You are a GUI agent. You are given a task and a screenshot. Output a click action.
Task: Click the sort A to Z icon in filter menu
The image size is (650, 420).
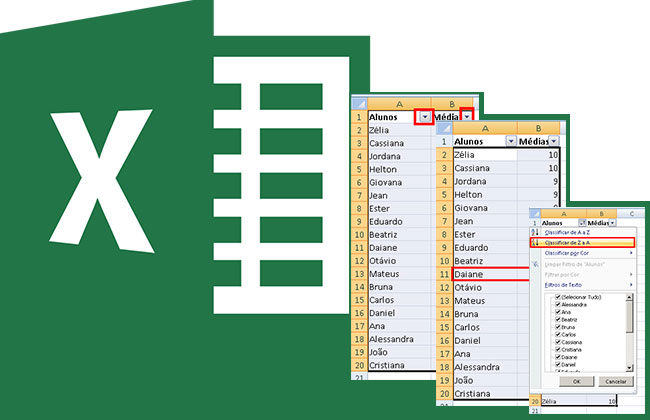535,233
